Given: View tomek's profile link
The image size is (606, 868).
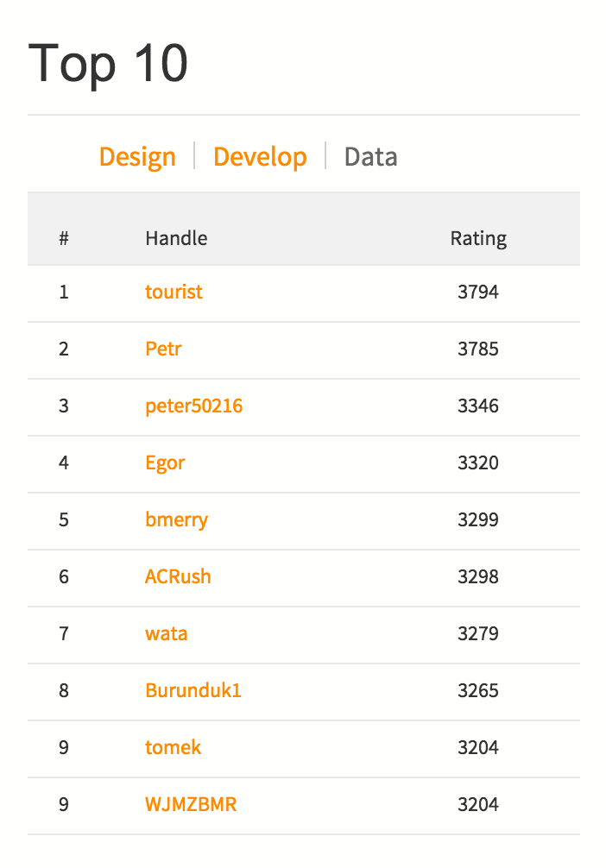Looking at the screenshot, I should pos(173,747).
